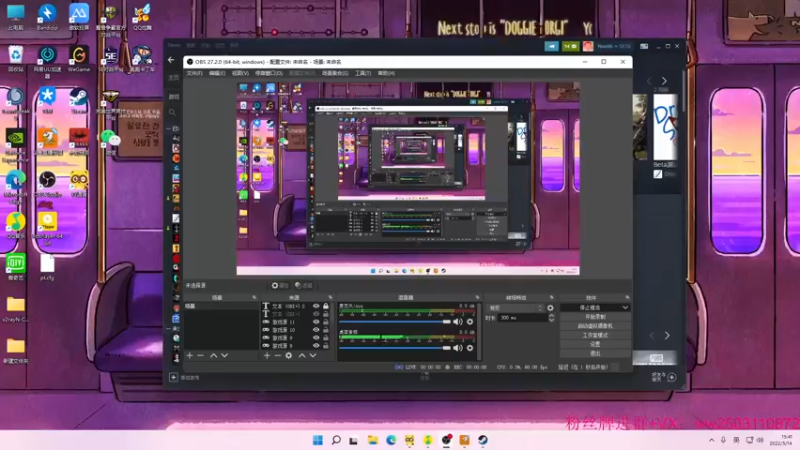
Task: Open first audio channel's gear settings in mixer
Action: point(470,321)
